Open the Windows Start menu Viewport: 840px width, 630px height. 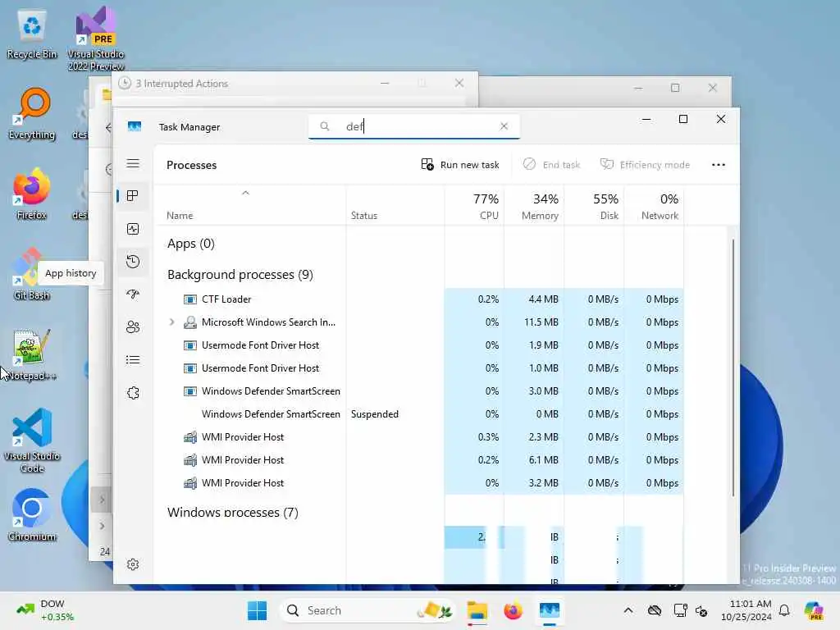click(x=257, y=610)
